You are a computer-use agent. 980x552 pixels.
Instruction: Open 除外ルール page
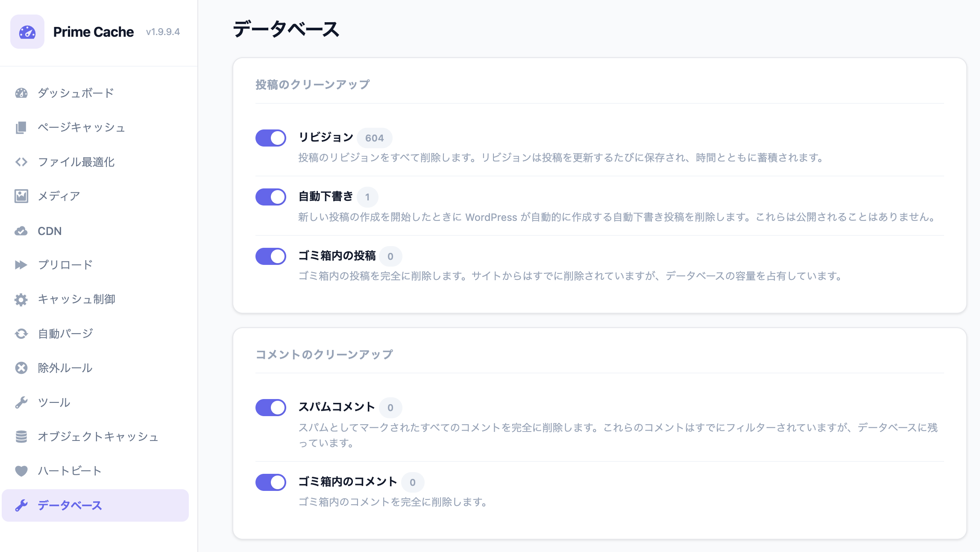pos(95,368)
